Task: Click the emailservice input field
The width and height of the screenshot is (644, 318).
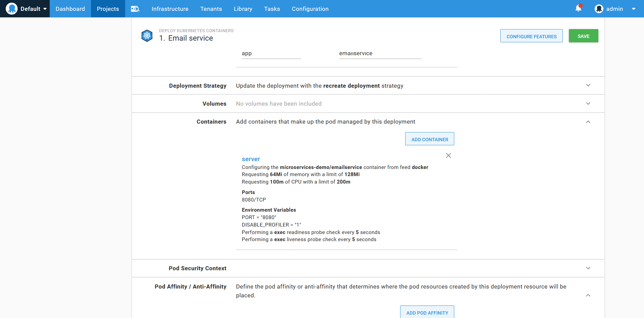Action: tap(380, 53)
